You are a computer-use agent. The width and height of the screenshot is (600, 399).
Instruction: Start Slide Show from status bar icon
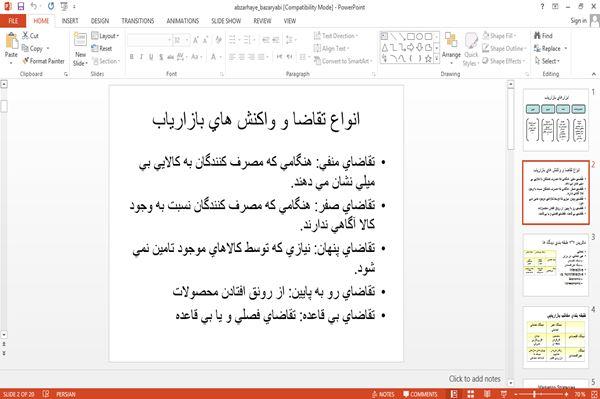point(504,394)
